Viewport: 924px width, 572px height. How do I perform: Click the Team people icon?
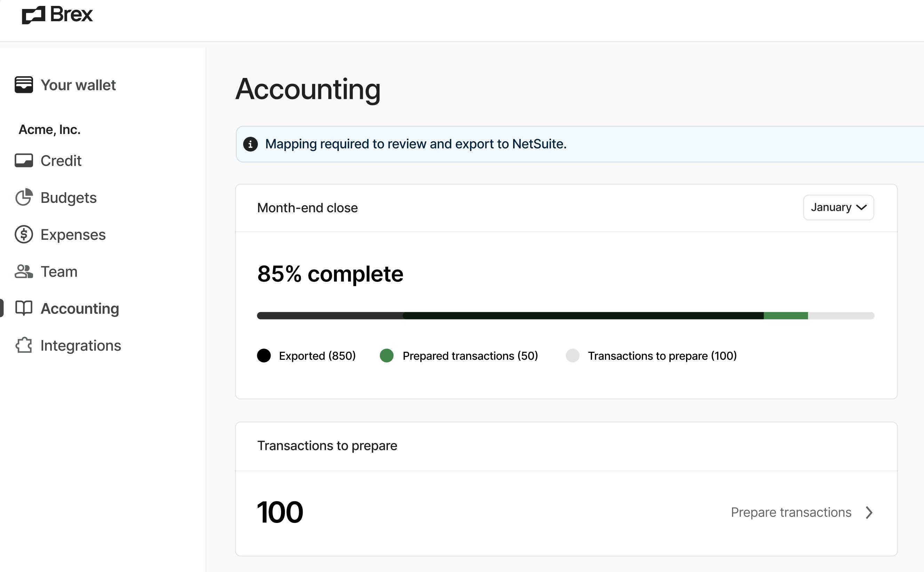coord(24,272)
